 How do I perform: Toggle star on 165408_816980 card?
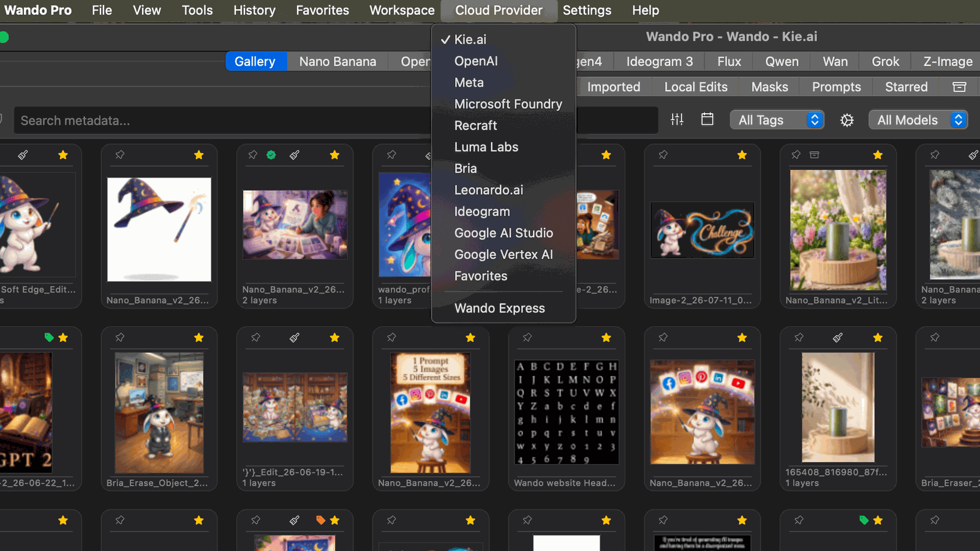(878, 337)
